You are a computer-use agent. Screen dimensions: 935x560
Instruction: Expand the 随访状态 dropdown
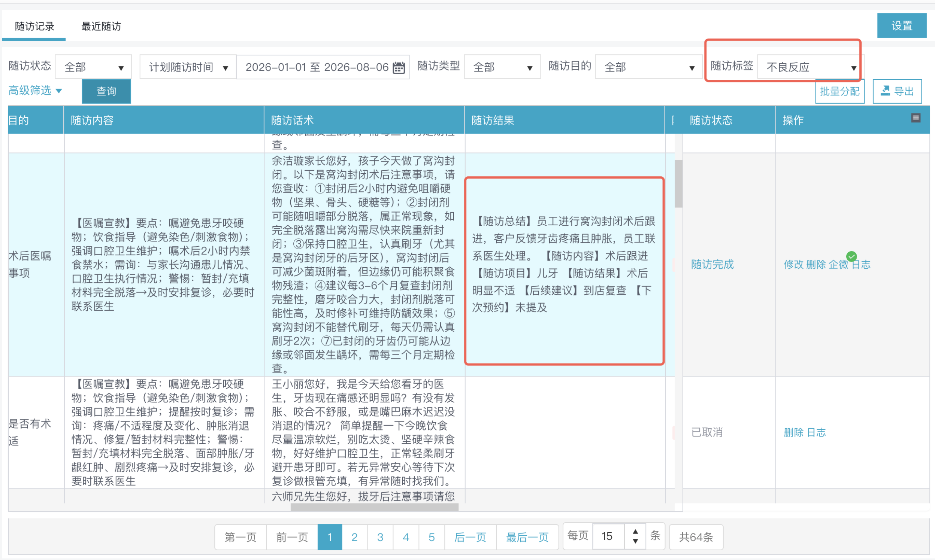[x=93, y=67]
